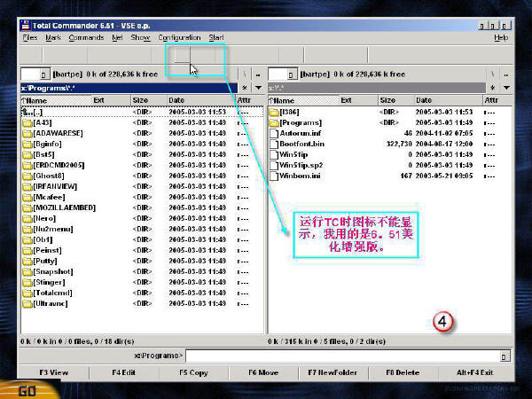Click the command line input field

pyautogui.click(x=342, y=356)
